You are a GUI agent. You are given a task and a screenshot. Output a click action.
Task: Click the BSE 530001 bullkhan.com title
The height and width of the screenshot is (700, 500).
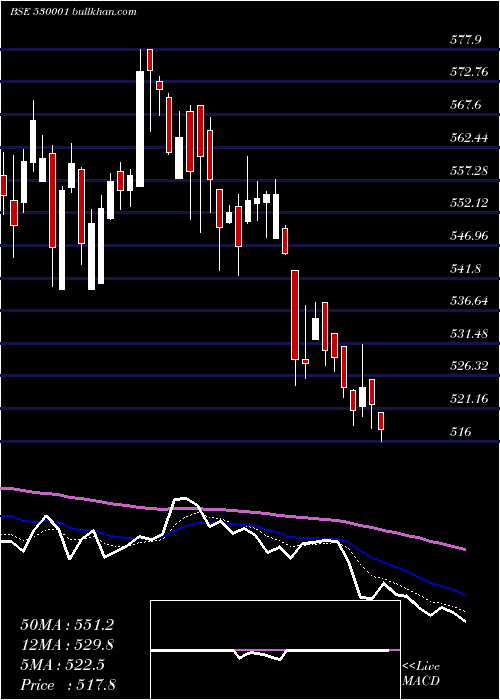tap(73, 12)
